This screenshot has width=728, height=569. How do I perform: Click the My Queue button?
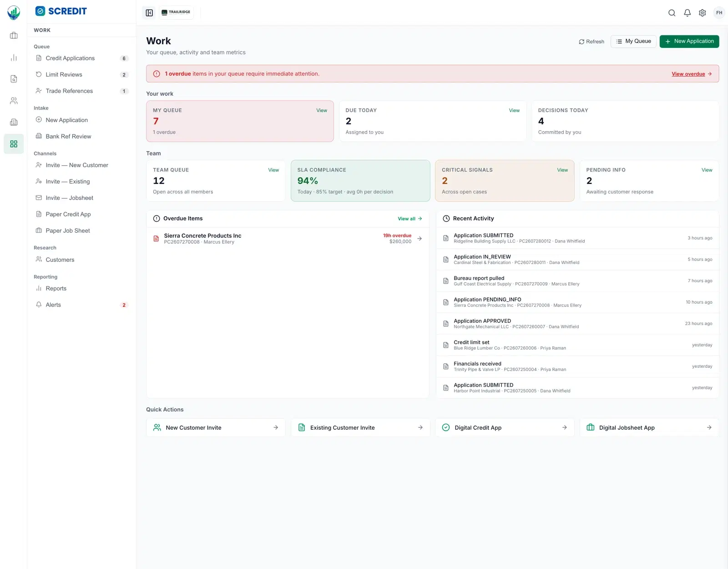(633, 41)
